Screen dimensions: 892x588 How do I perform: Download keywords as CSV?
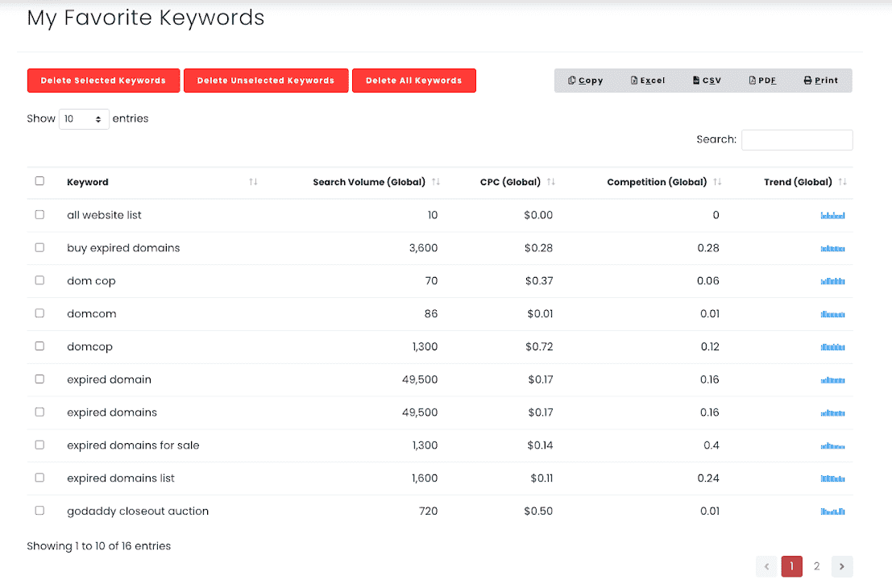click(707, 81)
